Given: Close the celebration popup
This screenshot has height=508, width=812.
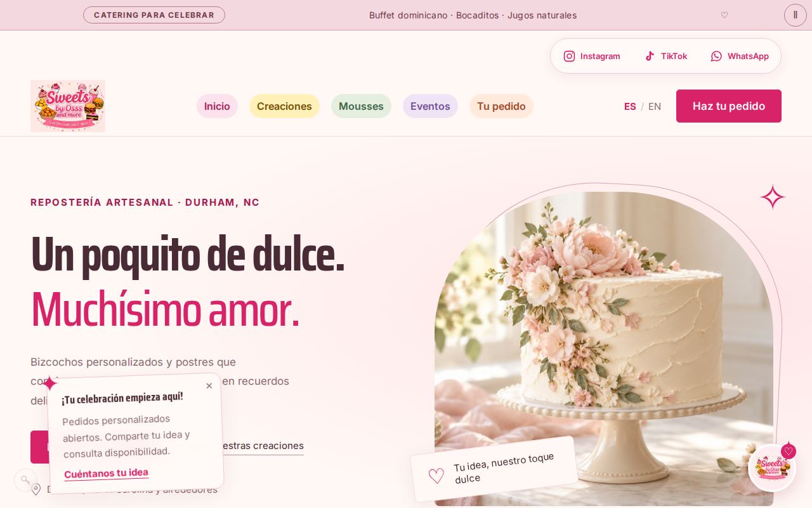Looking at the screenshot, I should pos(209,385).
